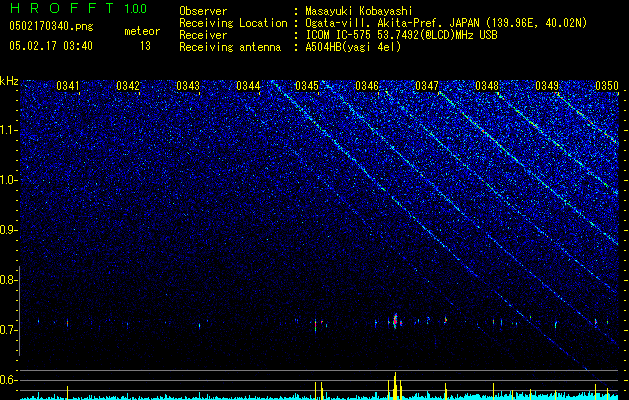This screenshot has width=629, height=400.
Task: Click the 'Receiving antenna' field label
Action: point(230,47)
